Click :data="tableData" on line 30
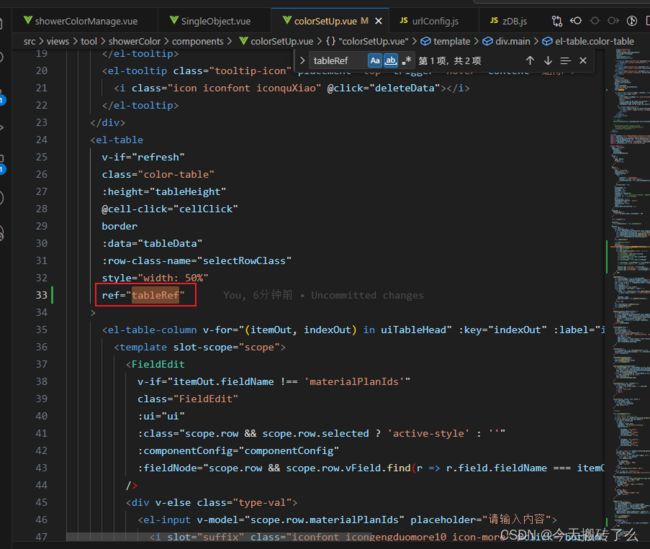This screenshot has height=549, width=650. 152,243
